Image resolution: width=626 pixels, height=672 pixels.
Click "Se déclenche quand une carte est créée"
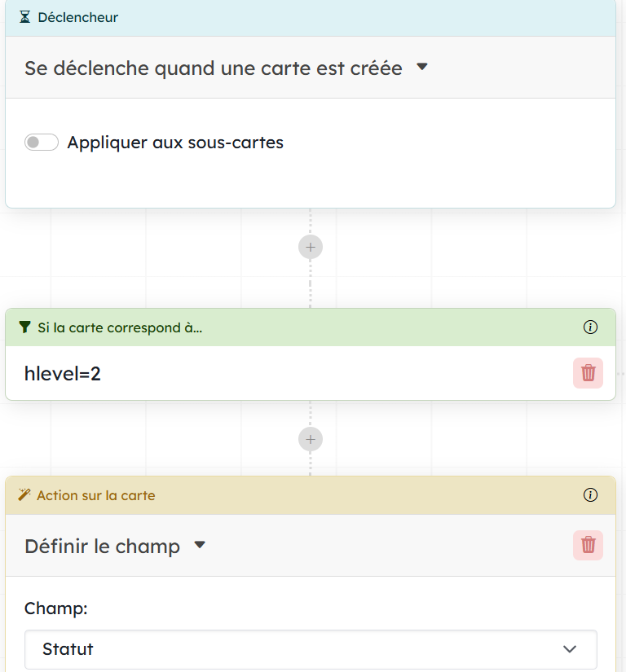click(x=214, y=68)
